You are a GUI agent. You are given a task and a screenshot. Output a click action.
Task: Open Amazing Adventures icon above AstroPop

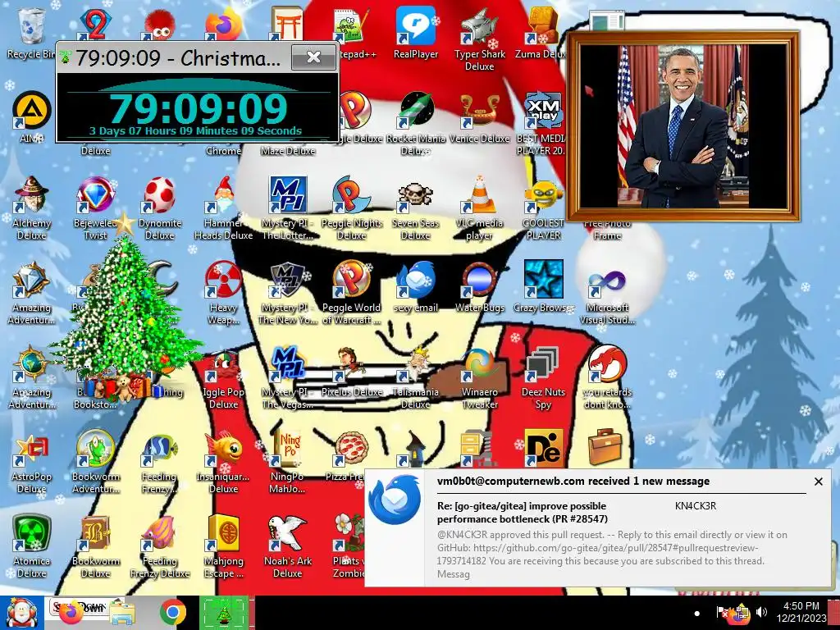(32, 377)
